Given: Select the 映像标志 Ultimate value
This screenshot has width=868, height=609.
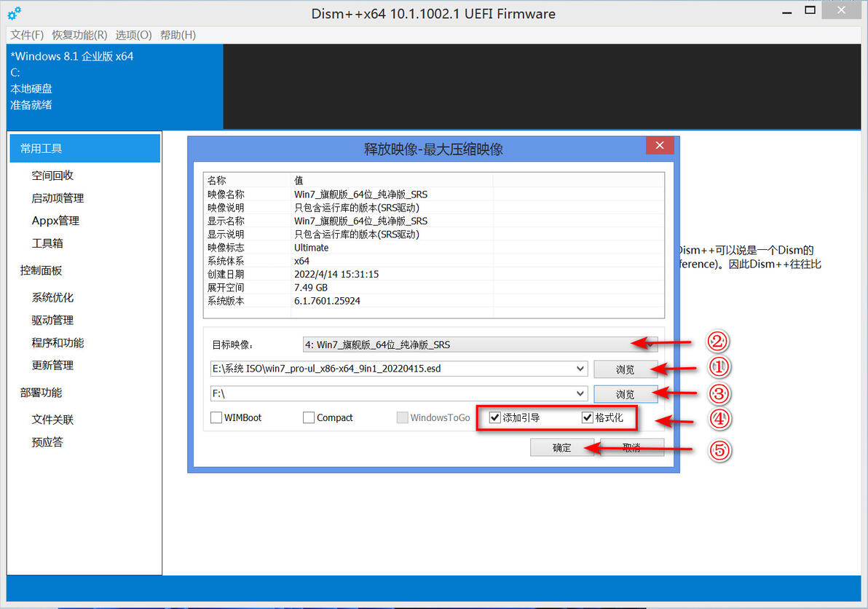Looking at the screenshot, I should pyautogui.click(x=311, y=248).
